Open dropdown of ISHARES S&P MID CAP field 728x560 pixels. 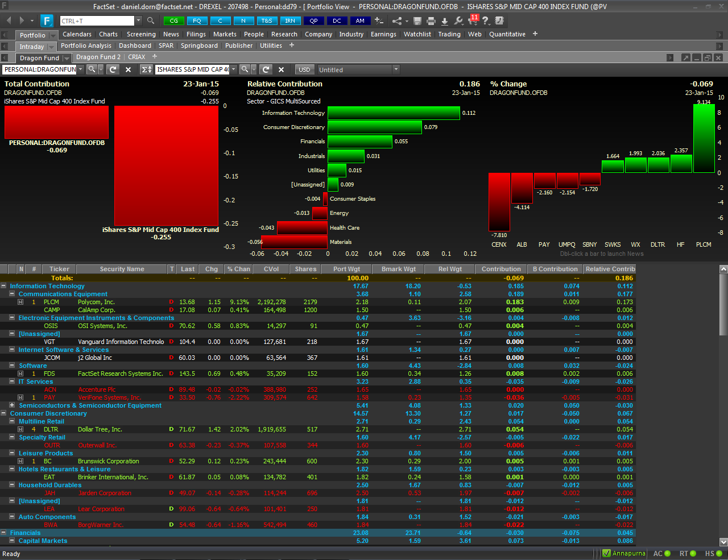(233, 69)
